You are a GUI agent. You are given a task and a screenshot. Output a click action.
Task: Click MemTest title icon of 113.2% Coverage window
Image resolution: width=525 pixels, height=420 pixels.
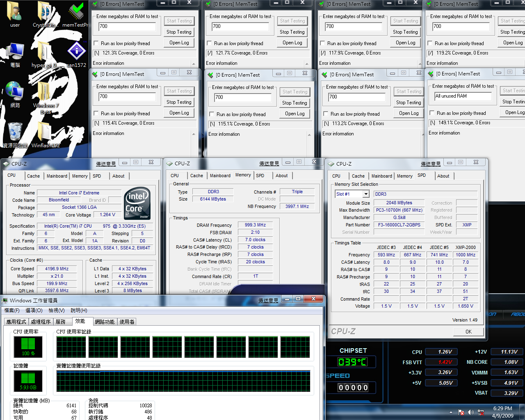pos(325,75)
